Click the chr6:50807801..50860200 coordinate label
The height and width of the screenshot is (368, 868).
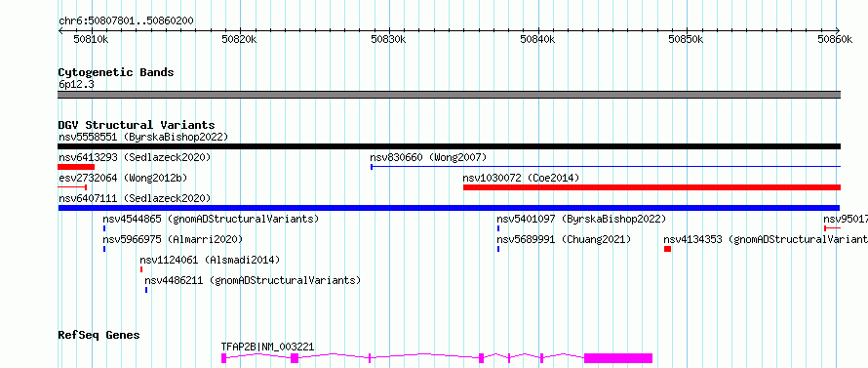tap(126, 21)
